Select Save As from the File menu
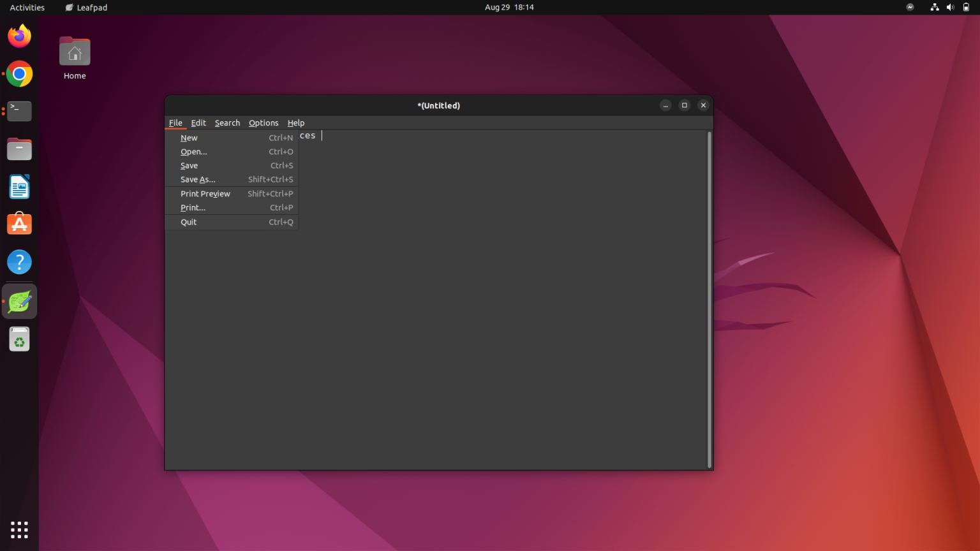This screenshot has width=980, height=551. click(x=197, y=179)
